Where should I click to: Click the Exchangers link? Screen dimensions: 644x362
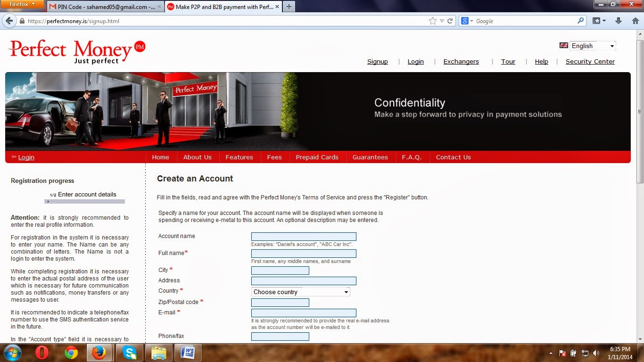(461, 61)
